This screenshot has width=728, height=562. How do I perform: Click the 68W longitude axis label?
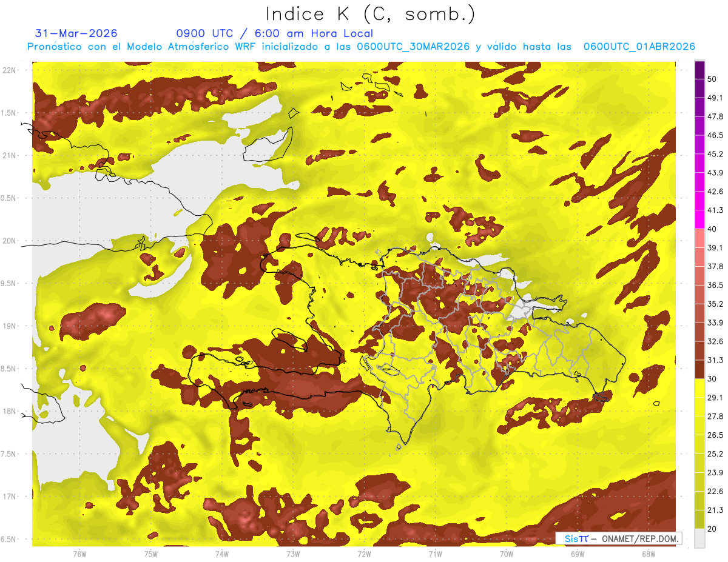coord(648,554)
